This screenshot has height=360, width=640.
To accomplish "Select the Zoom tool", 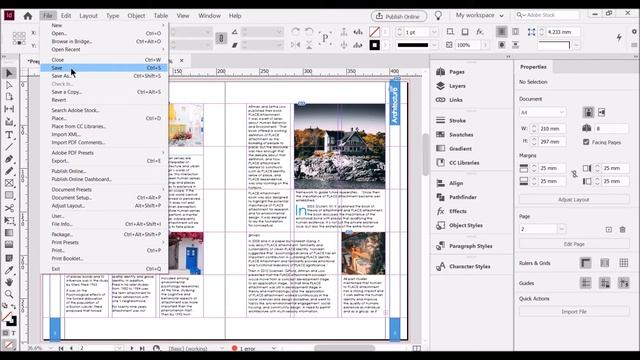I will coord(9,294).
